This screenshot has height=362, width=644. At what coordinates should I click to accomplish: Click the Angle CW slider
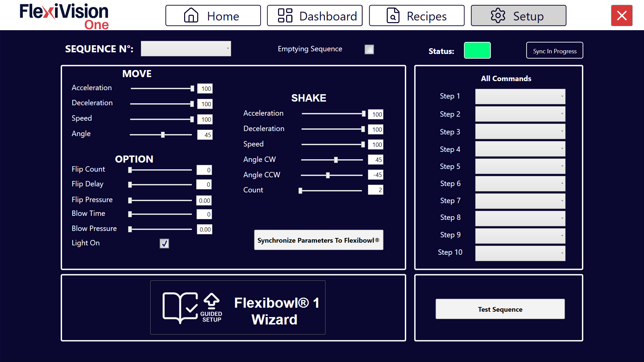(x=332, y=160)
